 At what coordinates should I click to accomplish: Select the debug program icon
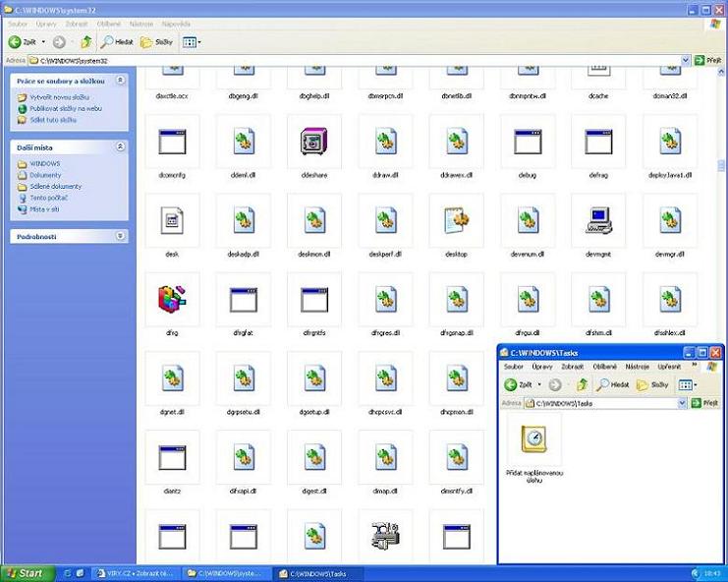(x=528, y=142)
